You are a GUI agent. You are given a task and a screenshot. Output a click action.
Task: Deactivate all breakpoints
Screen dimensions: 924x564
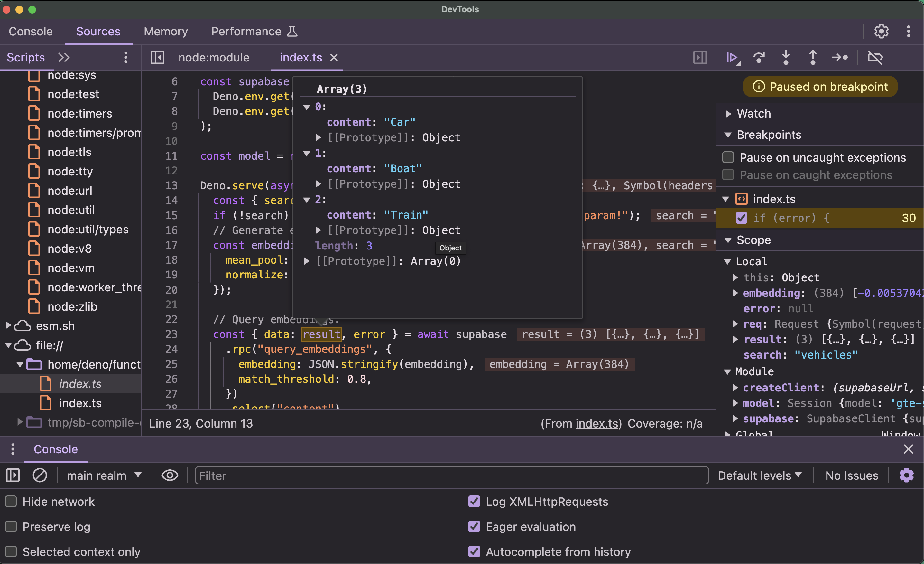876,57
